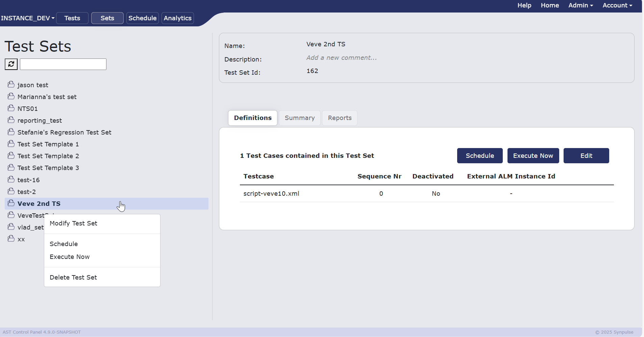The width and height of the screenshot is (644, 337).
Task: Select Stefanie's Regression Test Set
Action: 64,133
